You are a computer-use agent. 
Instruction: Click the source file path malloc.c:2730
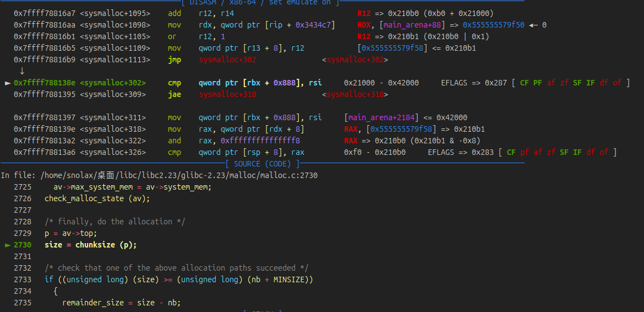pos(179,175)
